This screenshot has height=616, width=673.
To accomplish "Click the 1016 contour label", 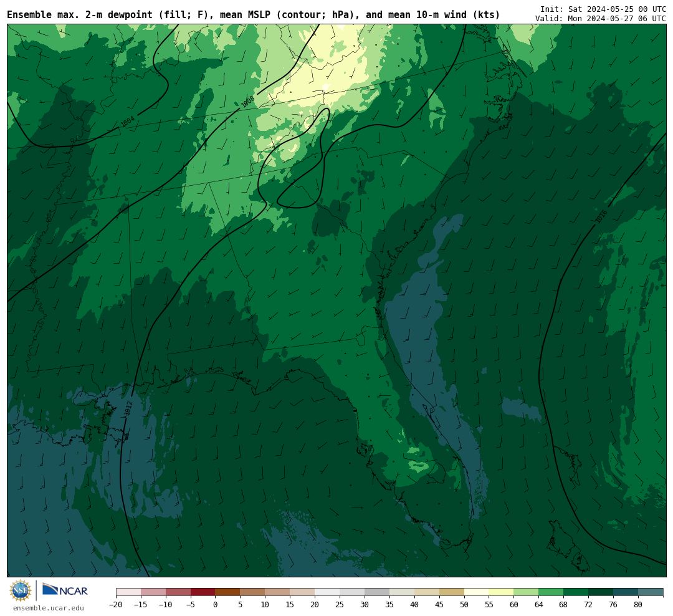I will 601,216.
